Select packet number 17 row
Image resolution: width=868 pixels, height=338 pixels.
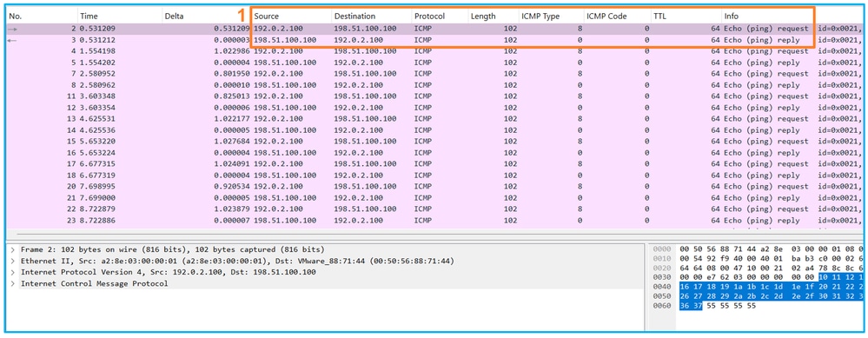434,163
